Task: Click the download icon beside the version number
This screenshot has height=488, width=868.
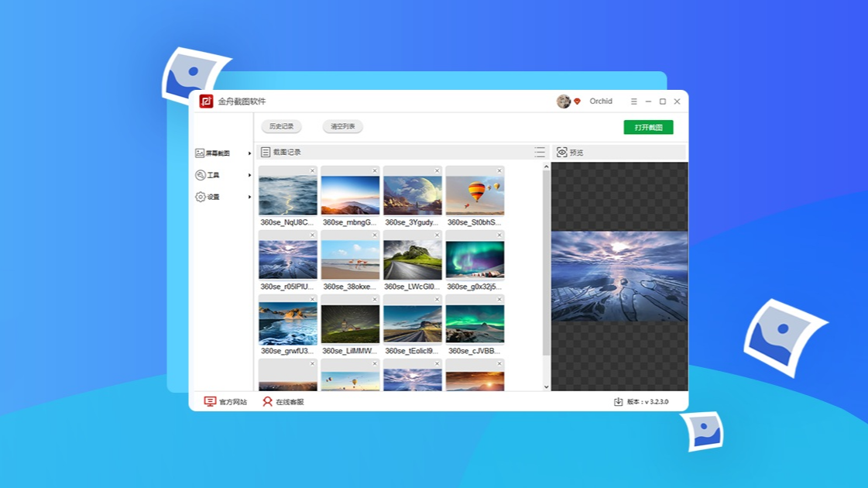Action: click(x=619, y=401)
